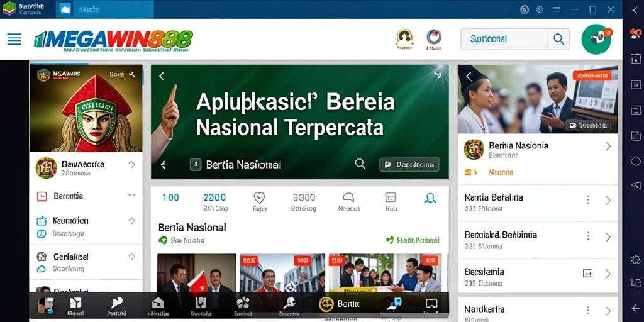Expand the Bendialrd Befibinria row chevron

(608, 237)
